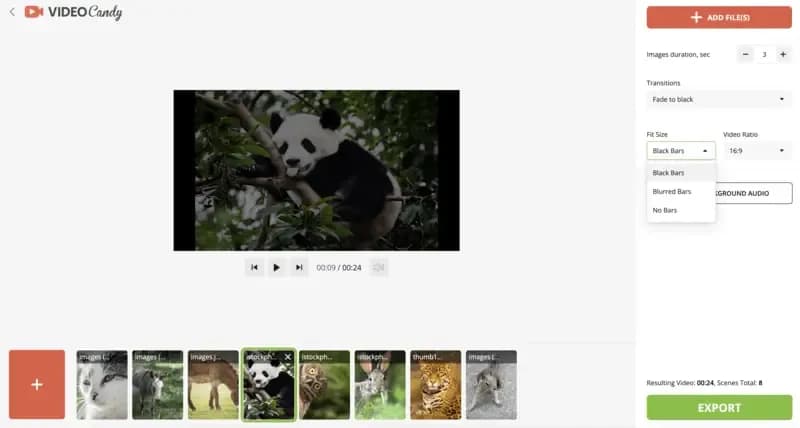The width and height of the screenshot is (800, 428).
Task: Open the Video Ratio dropdown
Action: 757,151
